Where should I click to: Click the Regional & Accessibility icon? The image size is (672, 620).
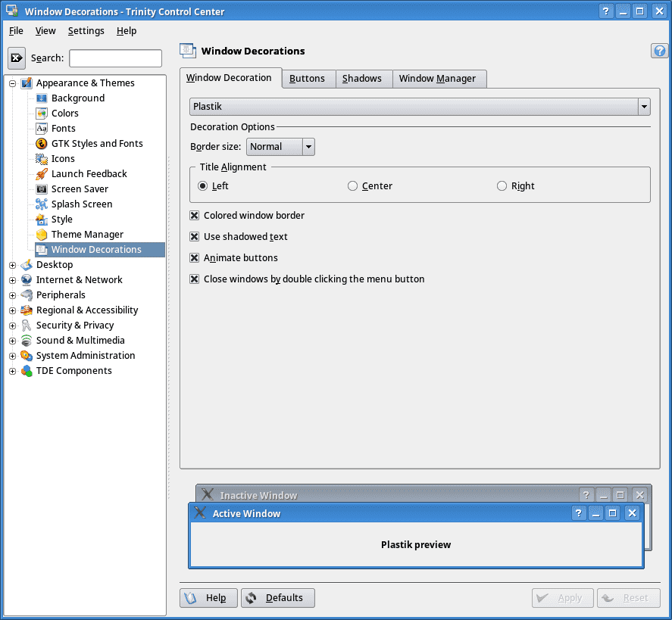(27, 310)
